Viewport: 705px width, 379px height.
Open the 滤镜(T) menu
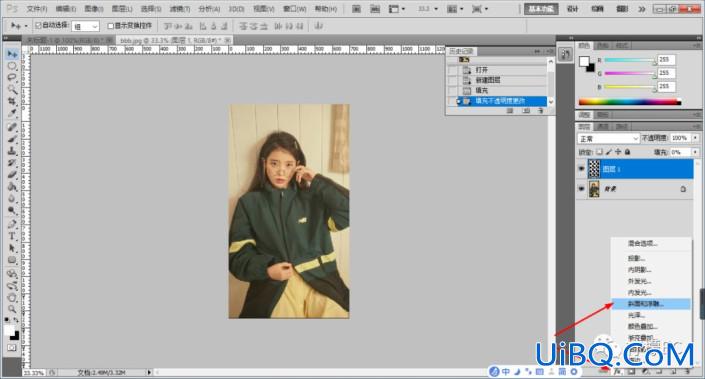point(180,9)
